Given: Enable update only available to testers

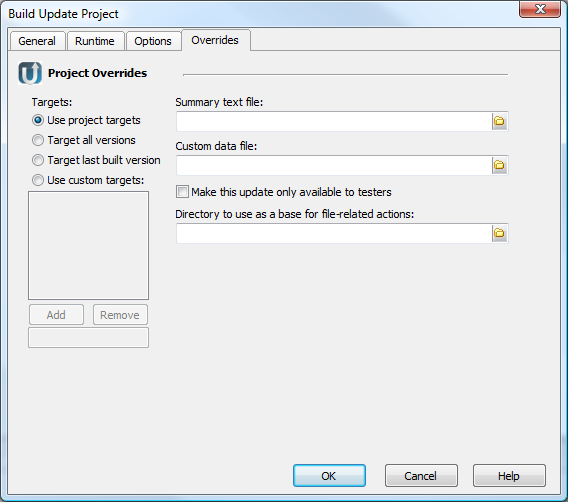Looking at the screenshot, I should pyautogui.click(x=182, y=192).
